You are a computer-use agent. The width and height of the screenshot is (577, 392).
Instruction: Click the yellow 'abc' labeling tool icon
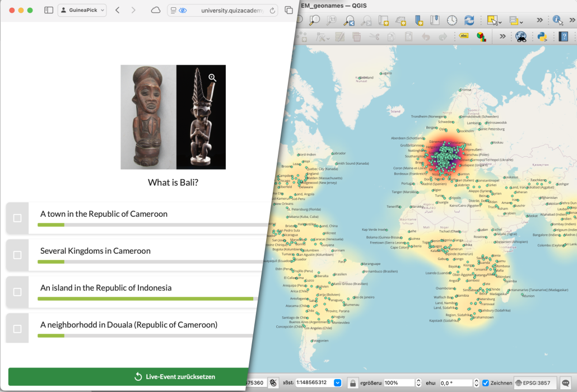pos(464,36)
